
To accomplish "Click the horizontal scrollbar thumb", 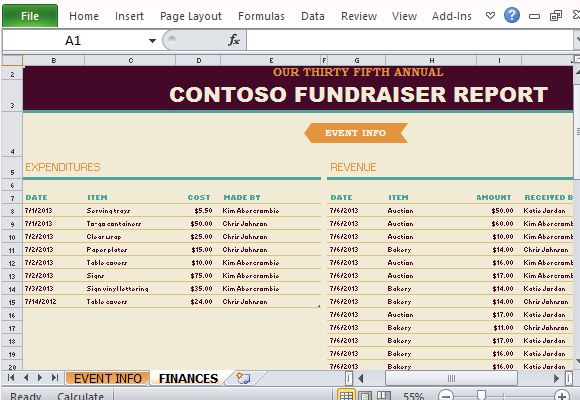I will coord(451,378).
